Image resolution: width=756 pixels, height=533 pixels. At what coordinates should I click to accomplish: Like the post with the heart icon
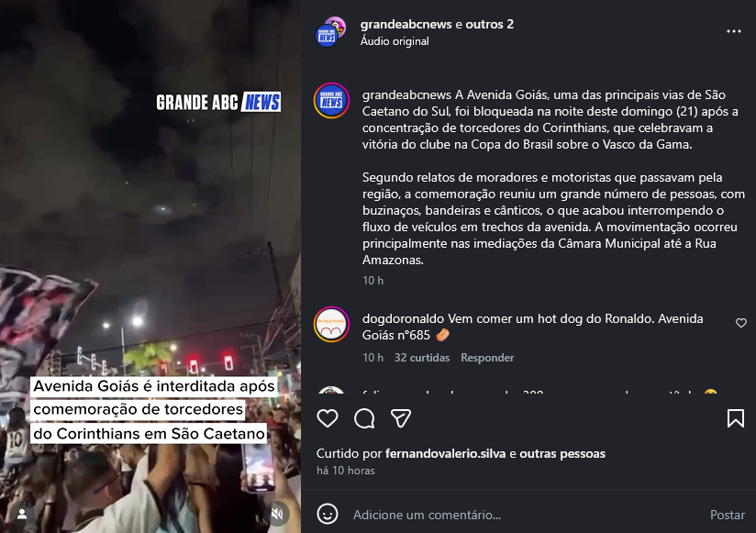point(328,418)
